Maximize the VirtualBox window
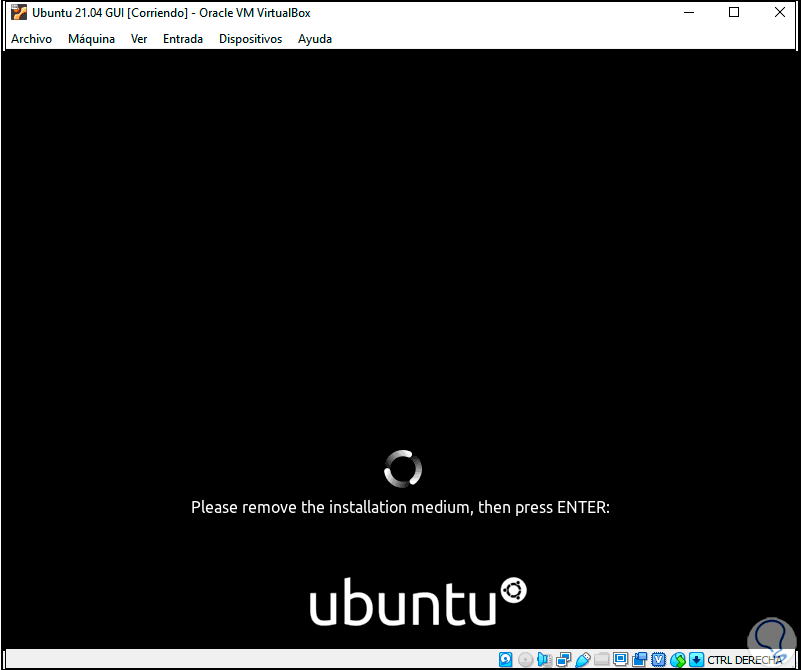Screen dimensions: 802x670 pyautogui.click(x=734, y=12)
